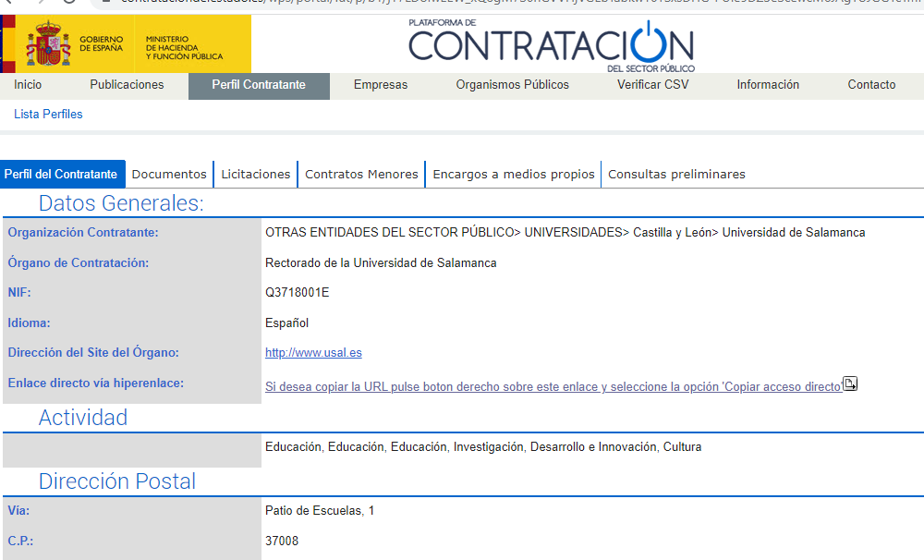This screenshot has width=924, height=560.
Task: Click the 'Vía:' label
Action: [18, 511]
